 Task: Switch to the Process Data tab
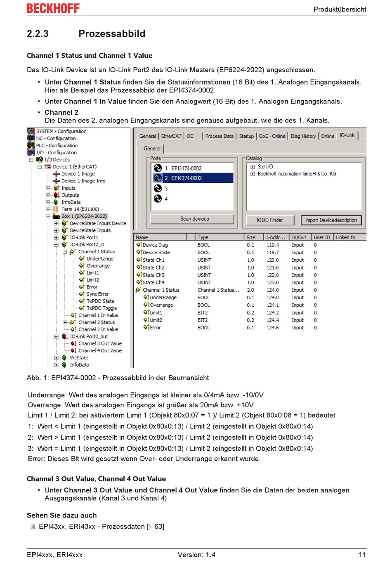(x=220, y=136)
